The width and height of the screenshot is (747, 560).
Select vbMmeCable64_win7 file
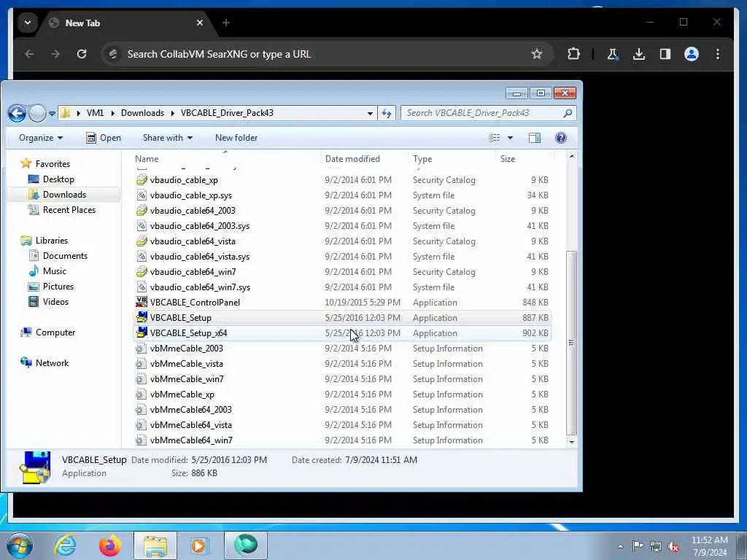coord(342,440)
